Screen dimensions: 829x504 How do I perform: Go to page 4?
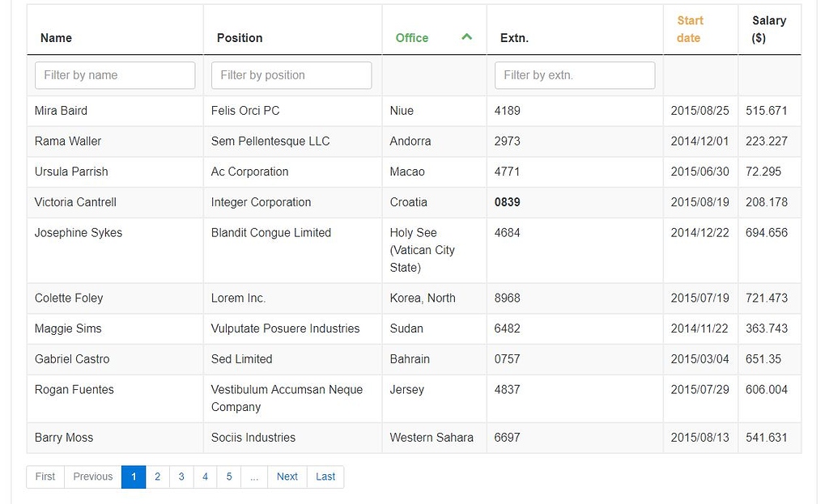point(205,476)
